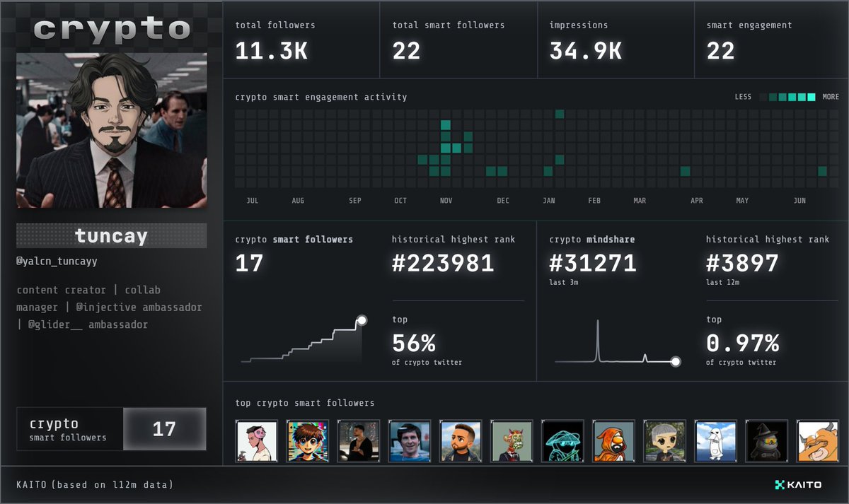The width and height of the screenshot is (849, 504).
Task: Select the @yalcn_tuncayy handle
Action: (57, 261)
